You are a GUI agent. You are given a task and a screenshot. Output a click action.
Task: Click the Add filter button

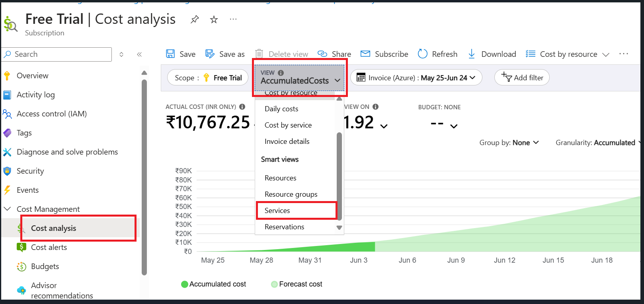pyautogui.click(x=522, y=77)
